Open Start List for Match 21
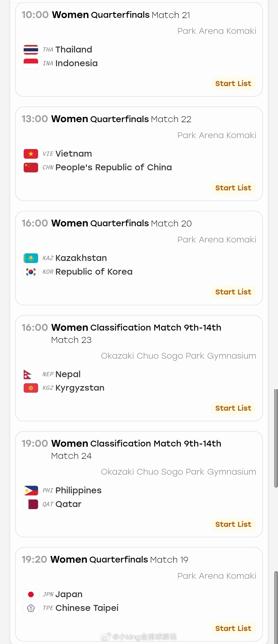278x644 pixels. [x=233, y=84]
